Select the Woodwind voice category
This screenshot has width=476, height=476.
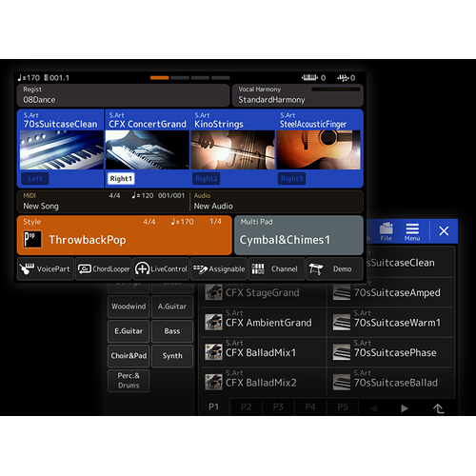point(129,307)
